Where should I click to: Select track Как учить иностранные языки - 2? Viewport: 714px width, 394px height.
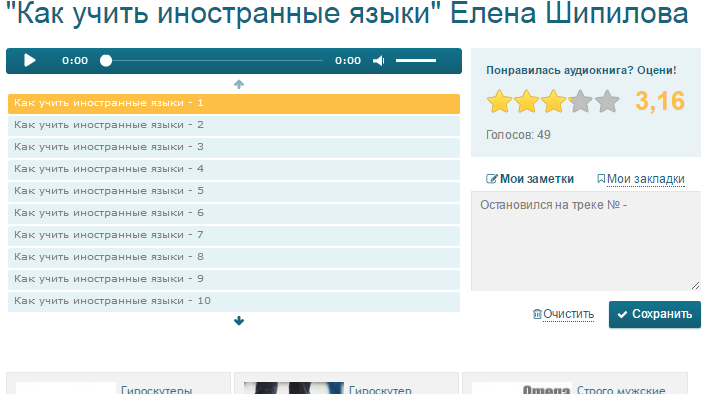pyautogui.click(x=234, y=125)
